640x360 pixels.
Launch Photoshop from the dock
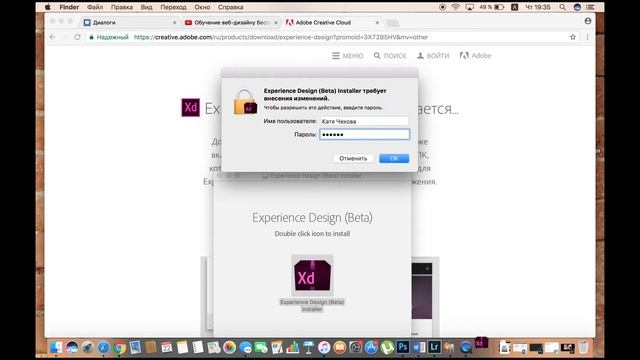tap(402, 347)
